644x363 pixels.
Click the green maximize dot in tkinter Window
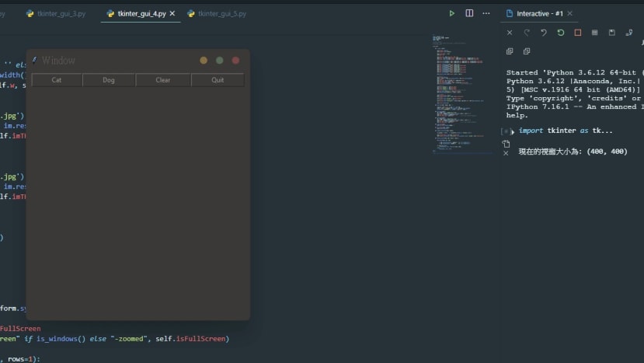(x=220, y=61)
